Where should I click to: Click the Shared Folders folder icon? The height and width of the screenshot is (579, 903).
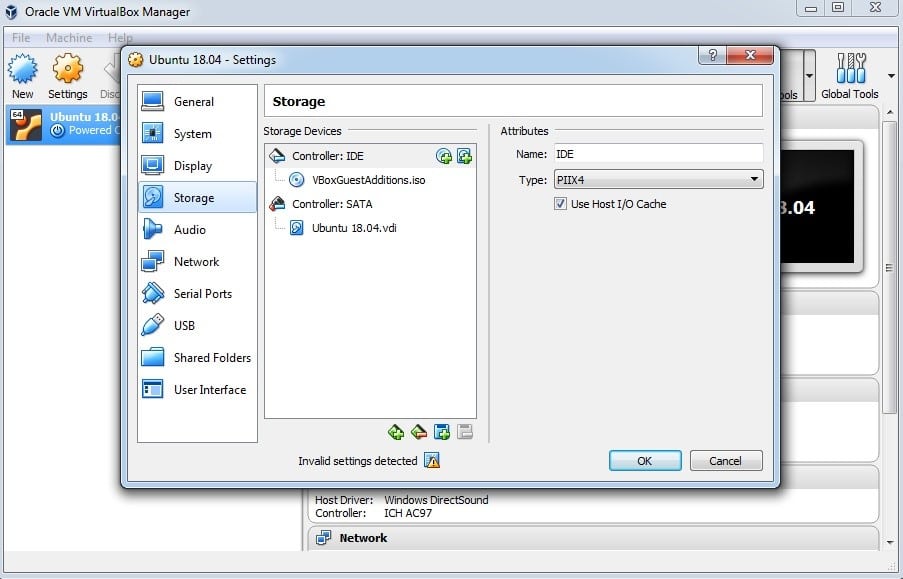(153, 357)
